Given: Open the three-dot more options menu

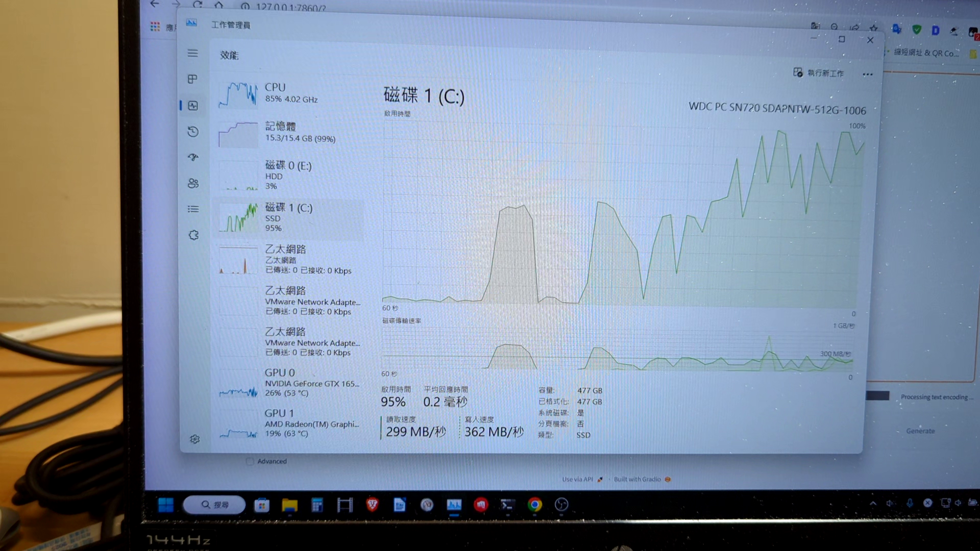Looking at the screenshot, I should pos(868,74).
